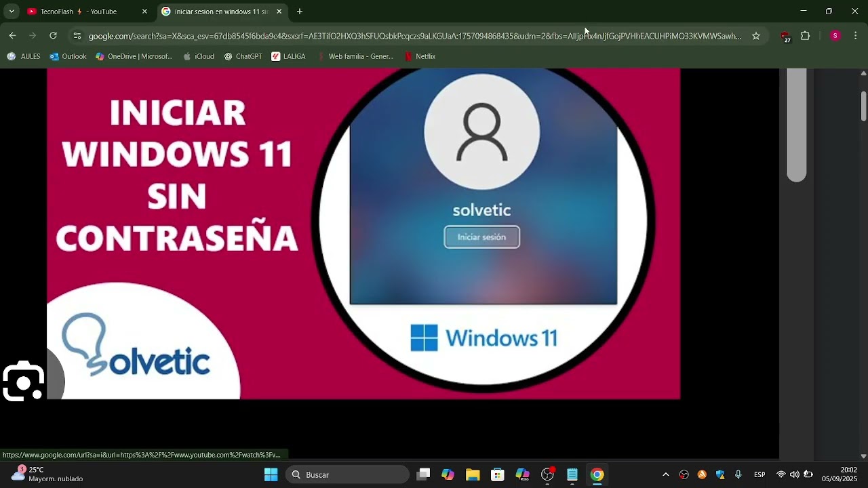This screenshot has width=868, height=488.
Task: Change the ESP input language
Action: [x=759, y=474]
